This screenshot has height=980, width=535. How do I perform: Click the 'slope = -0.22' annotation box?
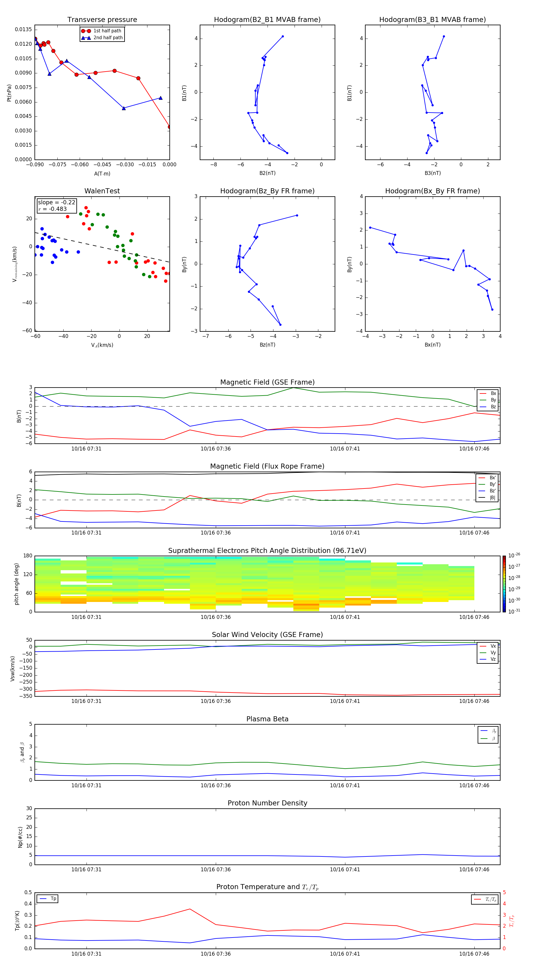[x=56, y=206]
